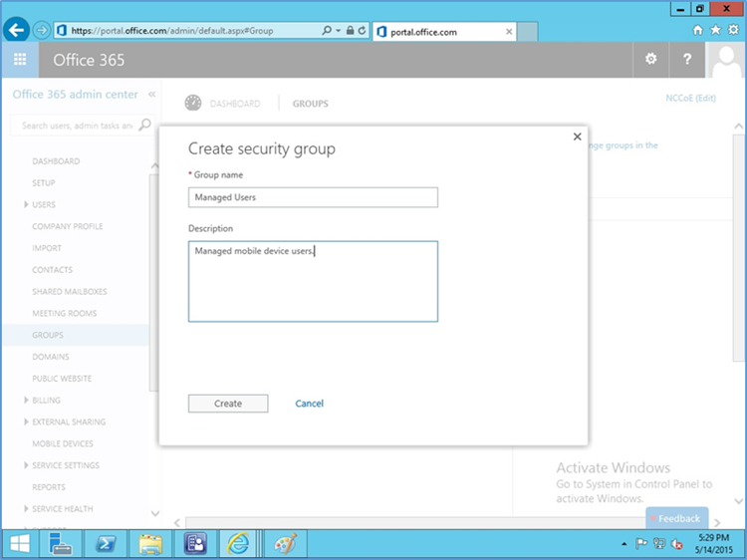The height and width of the screenshot is (560, 747).
Task: Click the user profile avatar
Action: tap(725, 60)
